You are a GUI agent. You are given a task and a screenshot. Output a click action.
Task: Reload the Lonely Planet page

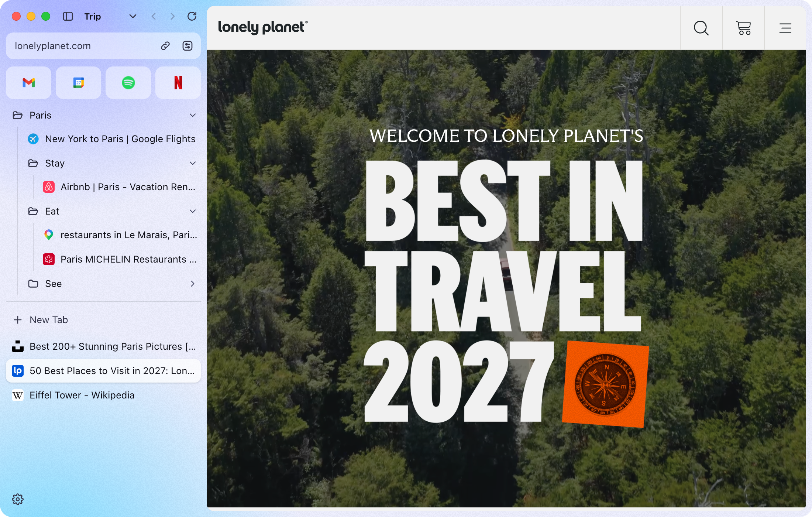click(192, 16)
